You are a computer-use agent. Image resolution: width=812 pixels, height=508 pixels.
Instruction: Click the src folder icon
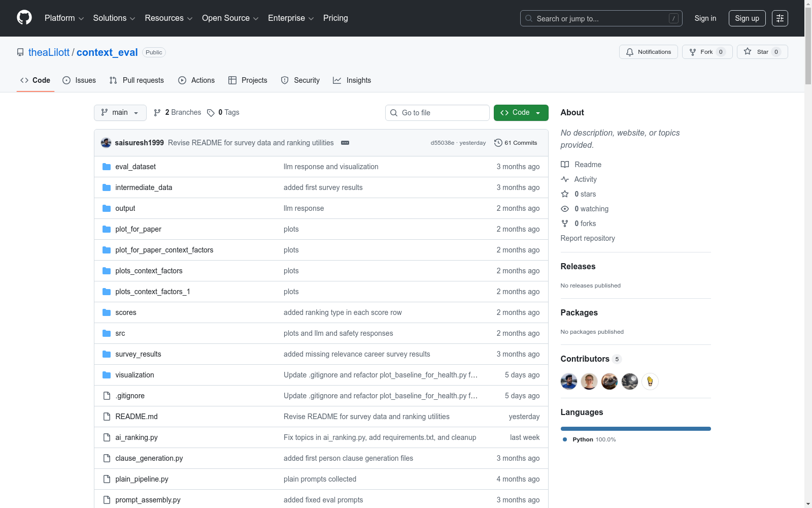click(107, 333)
